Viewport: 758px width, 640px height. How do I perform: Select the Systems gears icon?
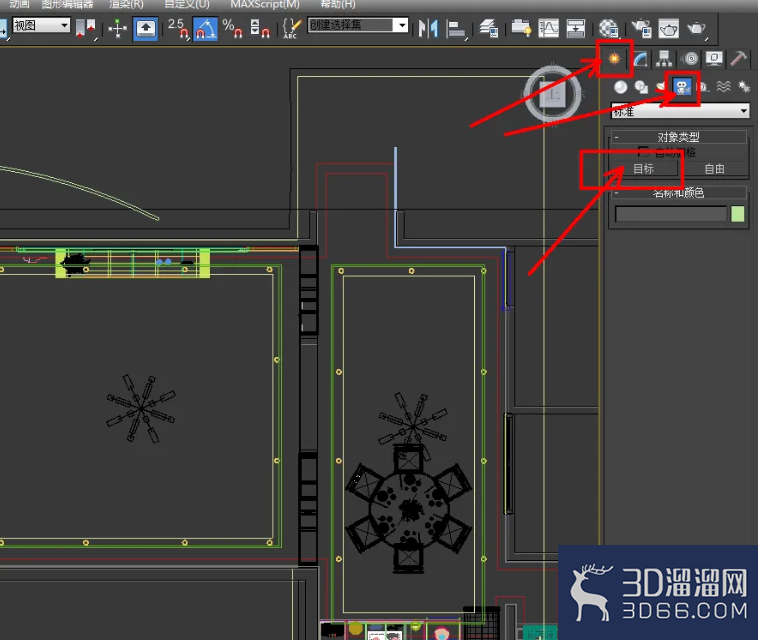click(x=743, y=87)
